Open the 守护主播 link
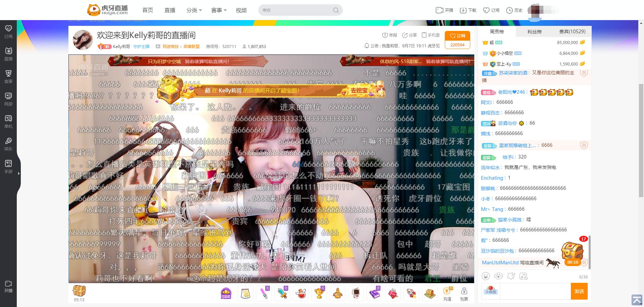 point(141,47)
